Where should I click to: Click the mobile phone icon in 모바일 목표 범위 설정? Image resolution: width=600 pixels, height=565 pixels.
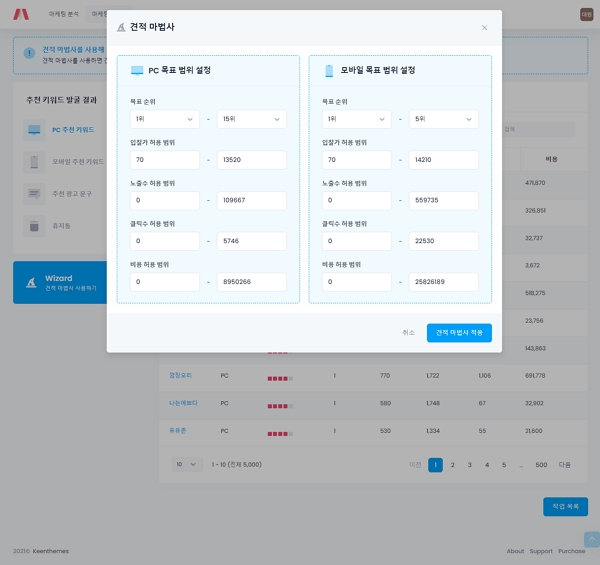tap(328, 71)
